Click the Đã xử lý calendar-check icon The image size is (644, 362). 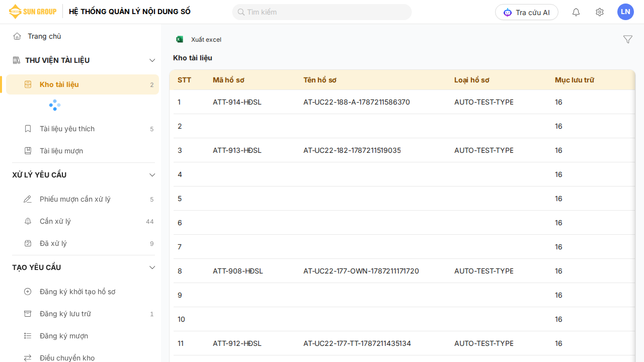pyautogui.click(x=28, y=243)
